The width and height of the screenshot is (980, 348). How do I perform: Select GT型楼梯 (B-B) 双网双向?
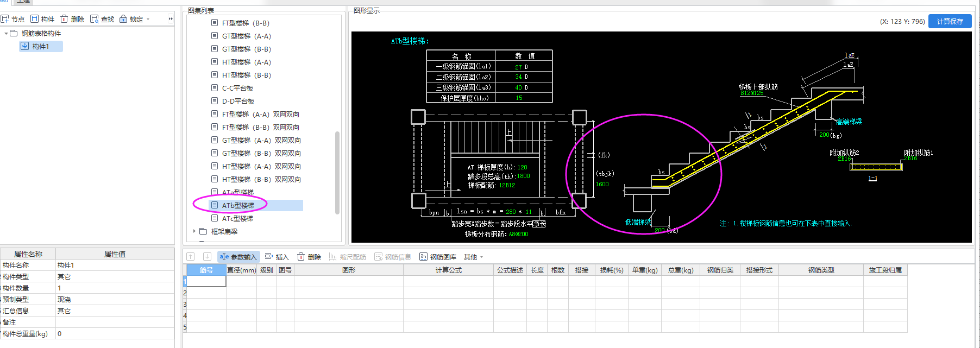(261, 153)
